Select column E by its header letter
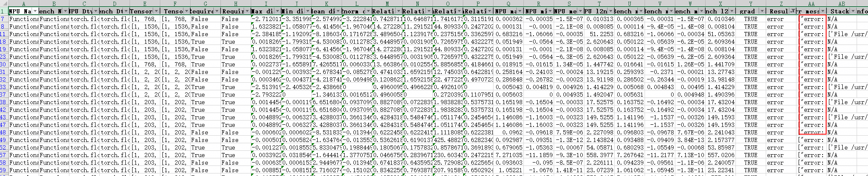Image resolution: width=868 pixels, height=176 pixels. [145, 3]
